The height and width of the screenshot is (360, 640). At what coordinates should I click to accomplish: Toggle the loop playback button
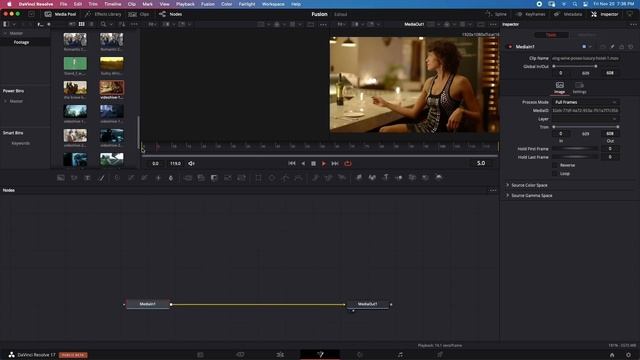pyautogui.click(x=348, y=163)
